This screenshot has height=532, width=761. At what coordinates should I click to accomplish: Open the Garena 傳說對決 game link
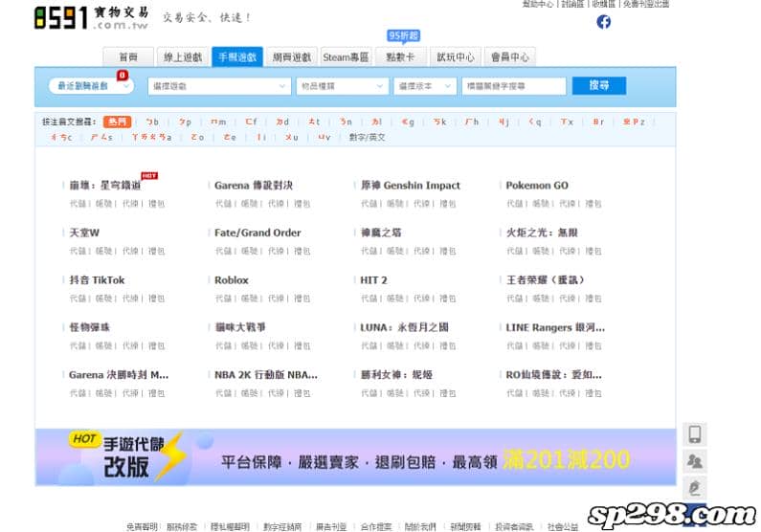click(x=254, y=186)
